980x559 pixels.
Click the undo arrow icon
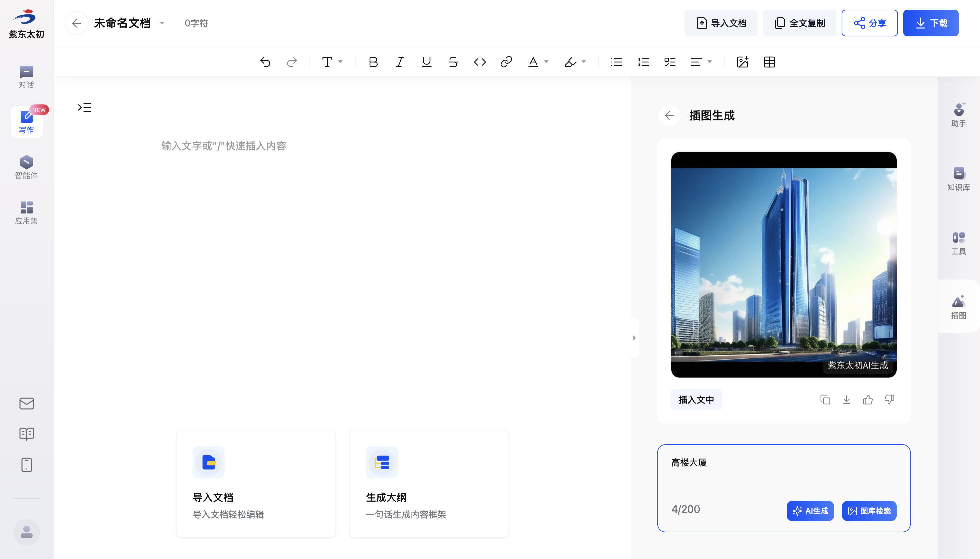265,62
